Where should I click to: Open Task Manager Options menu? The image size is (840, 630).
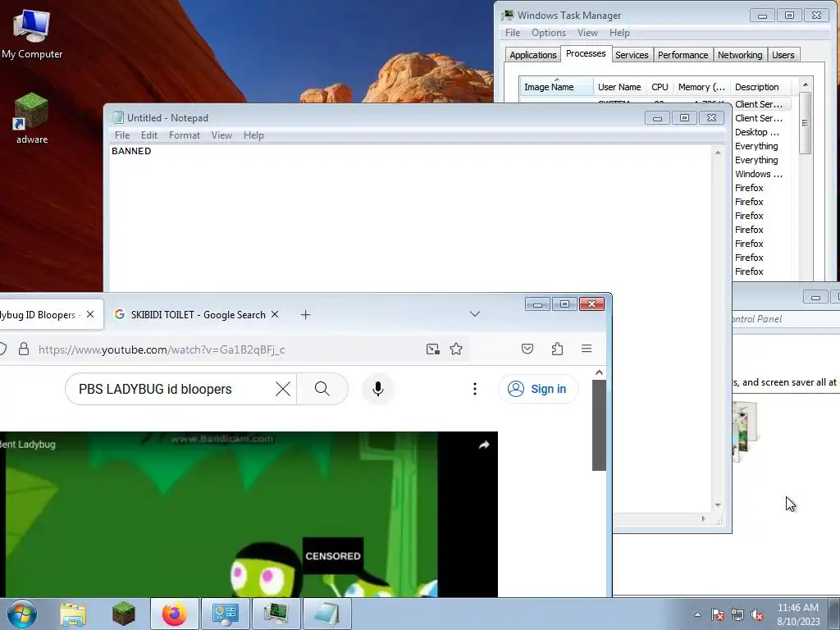pos(549,33)
